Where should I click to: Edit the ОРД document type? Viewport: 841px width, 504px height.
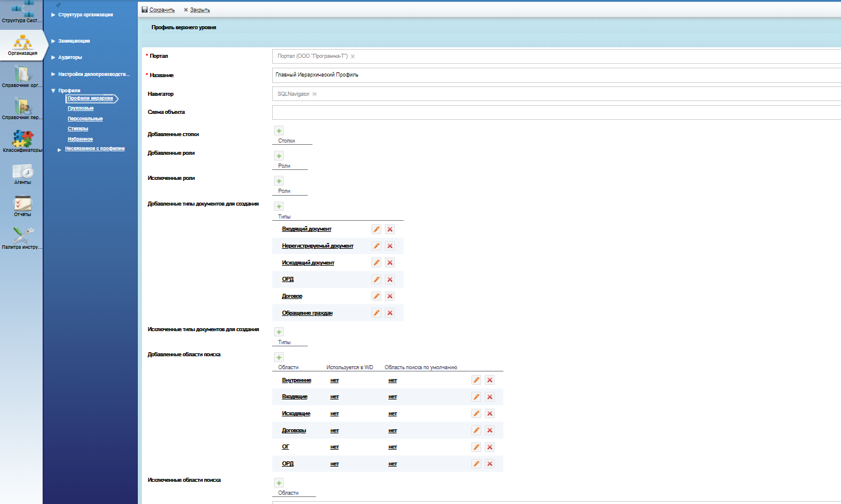tap(377, 280)
